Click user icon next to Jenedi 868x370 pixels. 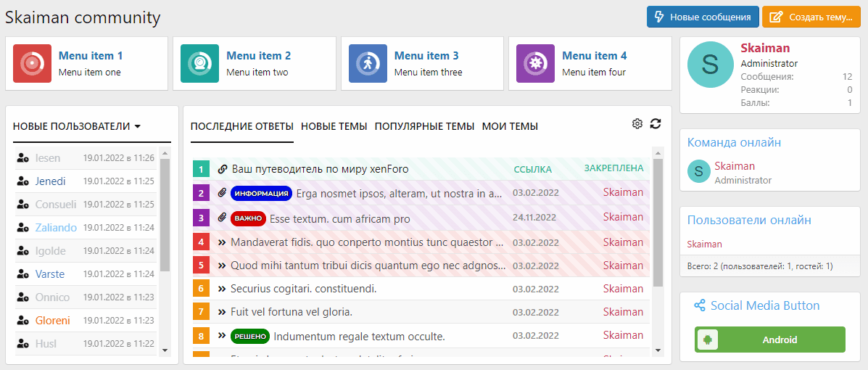(22, 181)
